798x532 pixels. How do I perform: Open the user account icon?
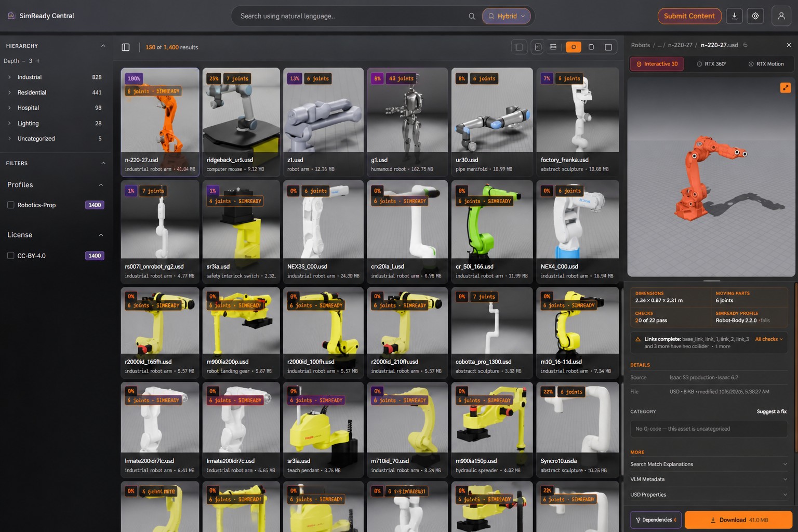(x=781, y=16)
